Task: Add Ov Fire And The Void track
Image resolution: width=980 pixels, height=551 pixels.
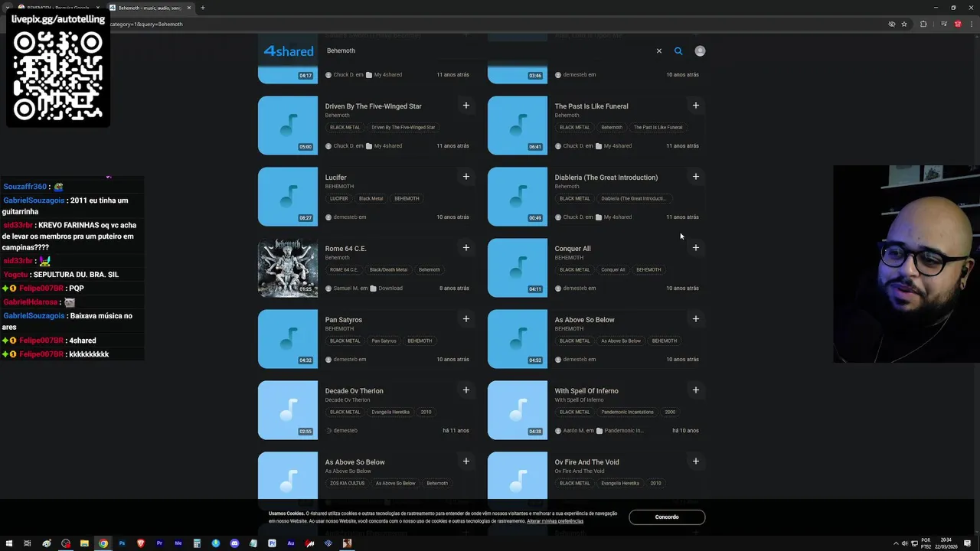Action: 695,461
